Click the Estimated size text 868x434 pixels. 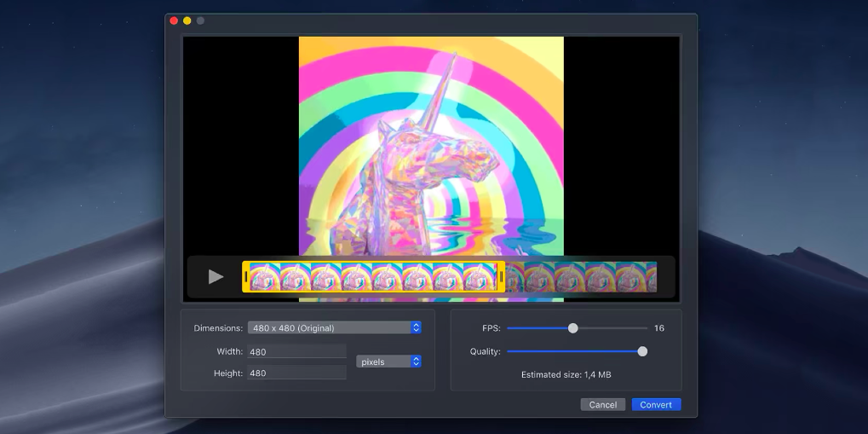(x=566, y=374)
